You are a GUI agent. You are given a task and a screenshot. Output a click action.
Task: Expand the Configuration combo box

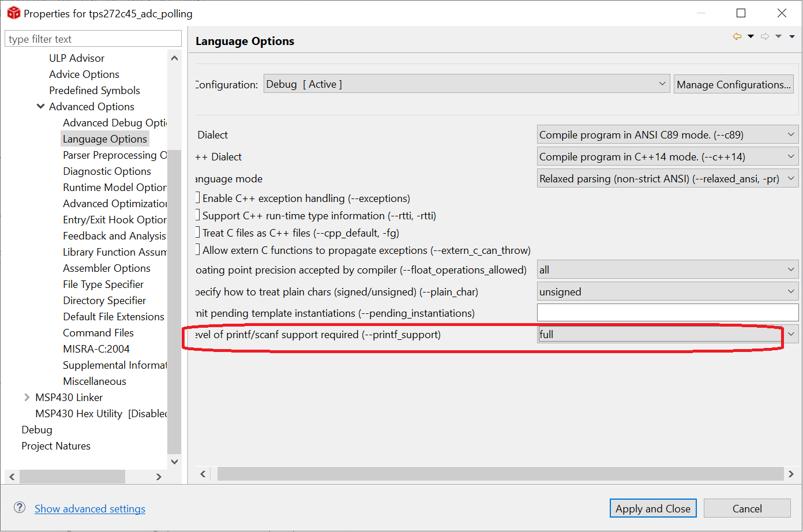[x=662, y=84]
